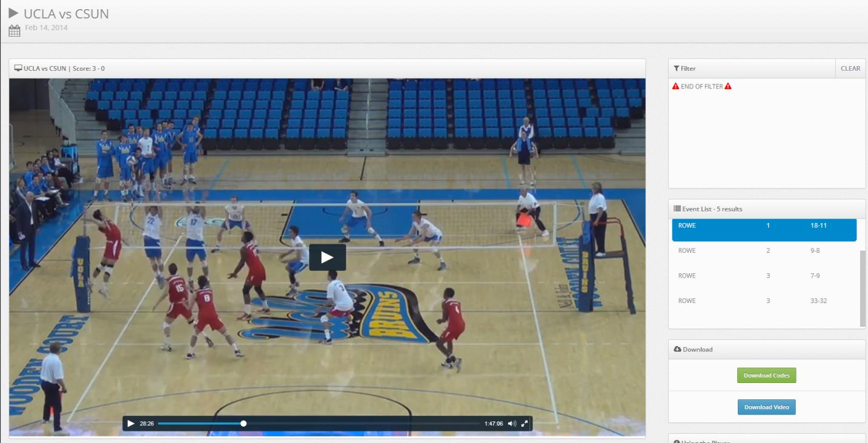
Task: Click the Download cloud icon
Action: pyautogui.click(x=677, y=349)
